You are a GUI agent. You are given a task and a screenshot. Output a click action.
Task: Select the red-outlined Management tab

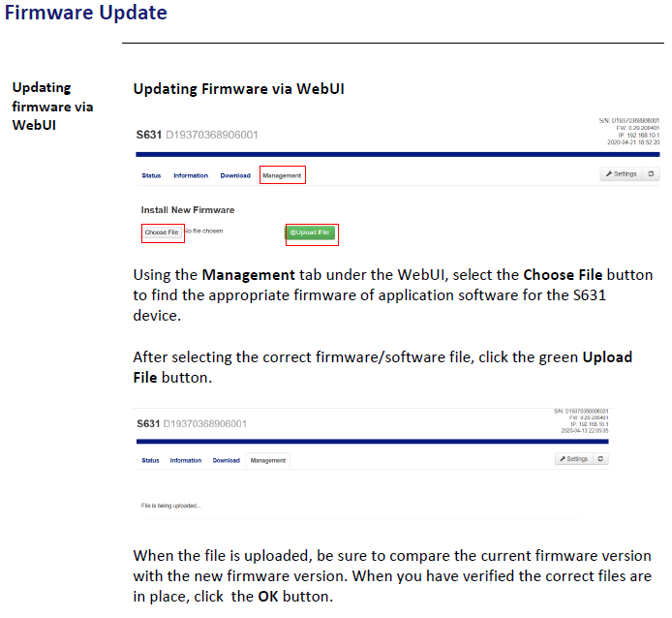(282, 175)
